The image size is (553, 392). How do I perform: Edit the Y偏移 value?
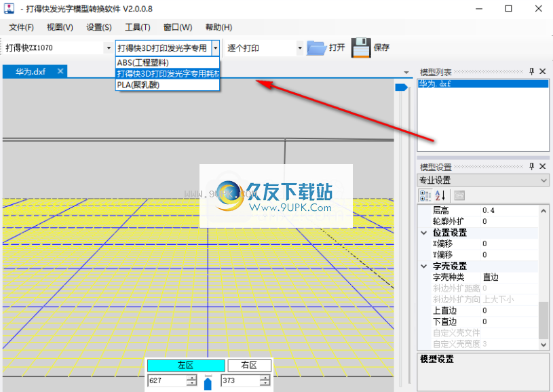(x=510, y=255)
